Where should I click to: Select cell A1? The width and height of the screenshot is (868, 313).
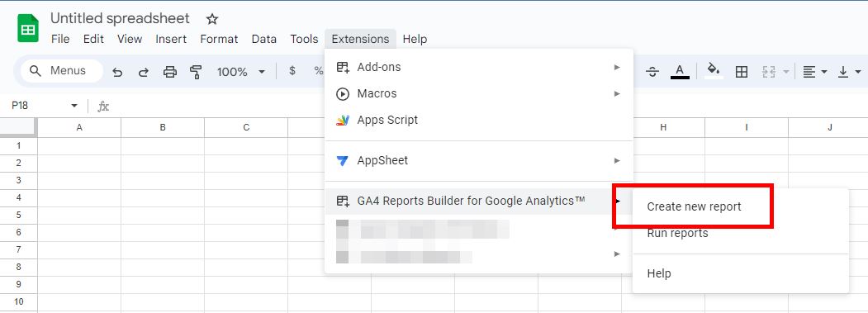tap(79, 145)
